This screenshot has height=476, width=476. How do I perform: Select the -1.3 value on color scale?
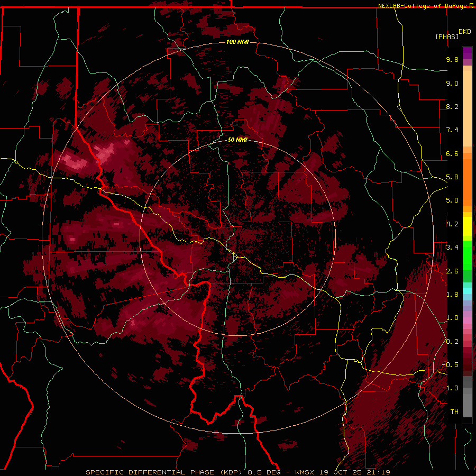tap(451, 388)
